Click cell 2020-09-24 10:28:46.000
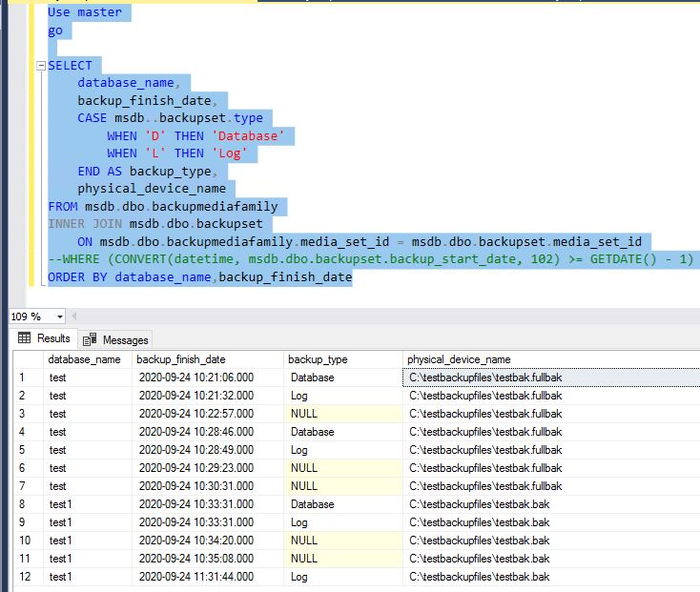The image size is (700, 592). pos(208,432)
